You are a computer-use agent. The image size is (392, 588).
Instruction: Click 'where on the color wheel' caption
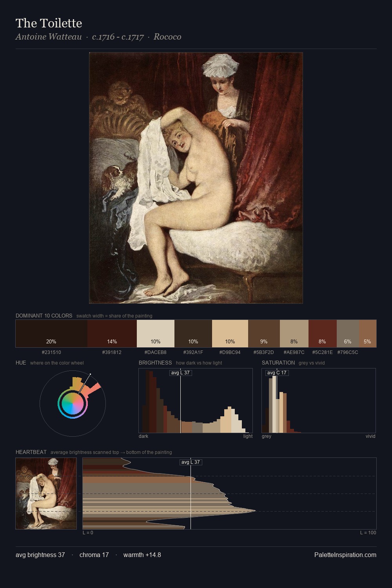[x=57, y=363]
